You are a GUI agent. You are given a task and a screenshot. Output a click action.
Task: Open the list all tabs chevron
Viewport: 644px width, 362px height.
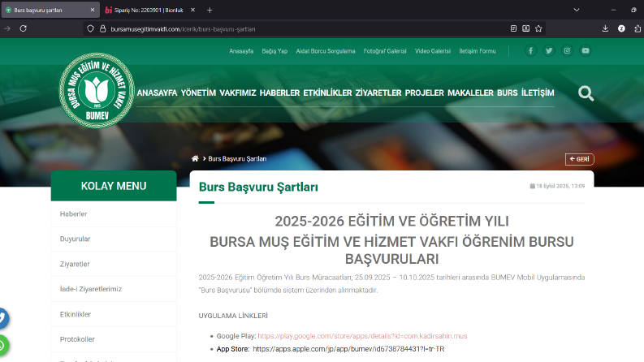pyautogui.click(x=577, y=11)
